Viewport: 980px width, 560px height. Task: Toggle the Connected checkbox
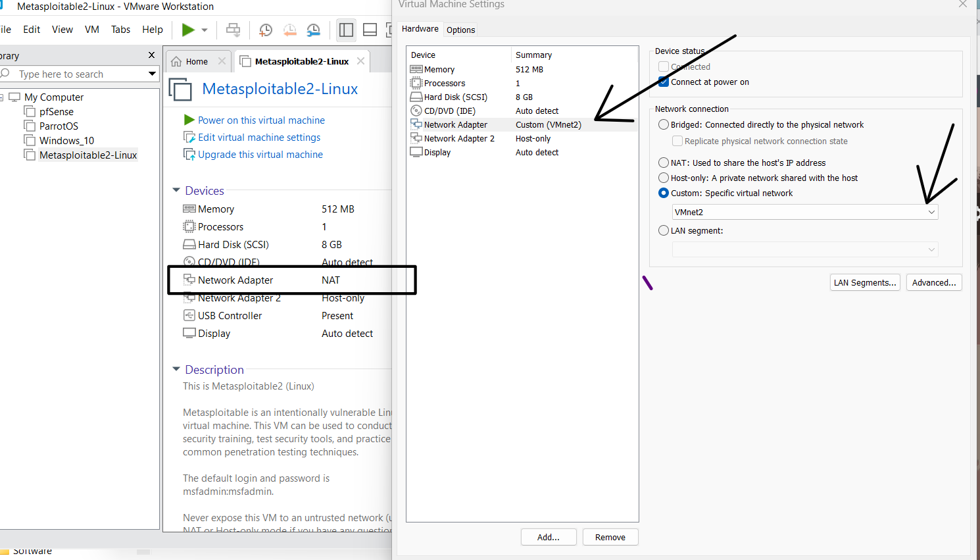pyautogui.click(x=664, y=66)
